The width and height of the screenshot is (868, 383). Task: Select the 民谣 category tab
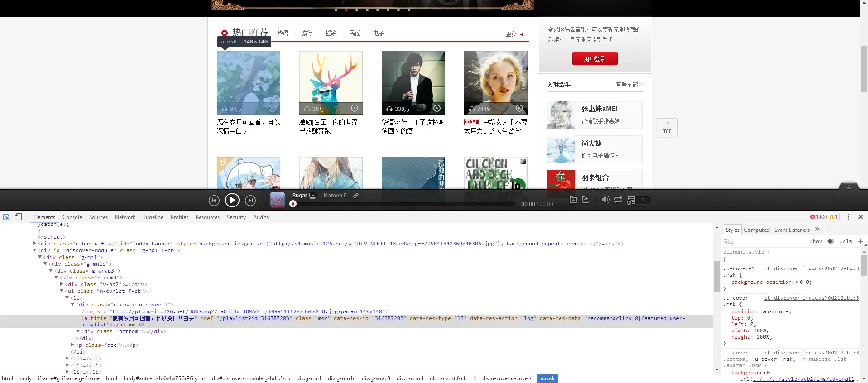point(355,33)
